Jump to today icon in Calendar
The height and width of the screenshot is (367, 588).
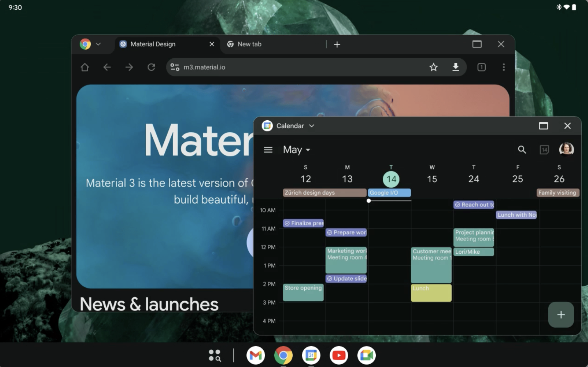(544, 150)
